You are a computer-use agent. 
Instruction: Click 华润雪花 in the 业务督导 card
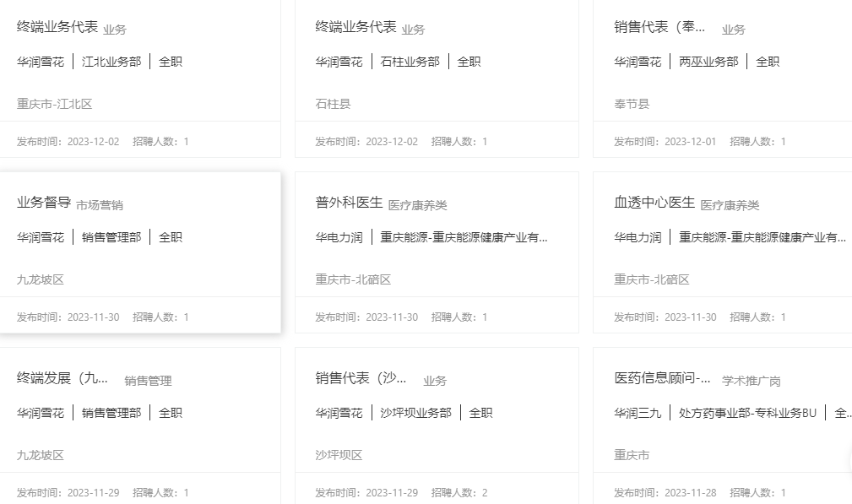pyautogui.click(x=41, y=237)
